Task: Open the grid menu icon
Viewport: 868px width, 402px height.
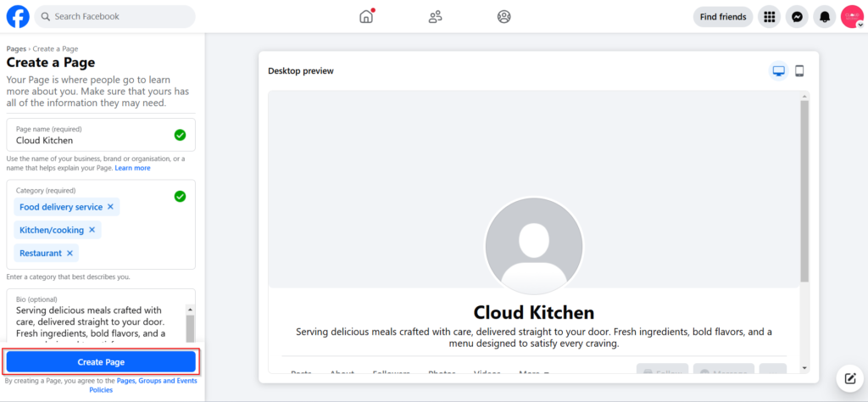Action: coord(769,17)
